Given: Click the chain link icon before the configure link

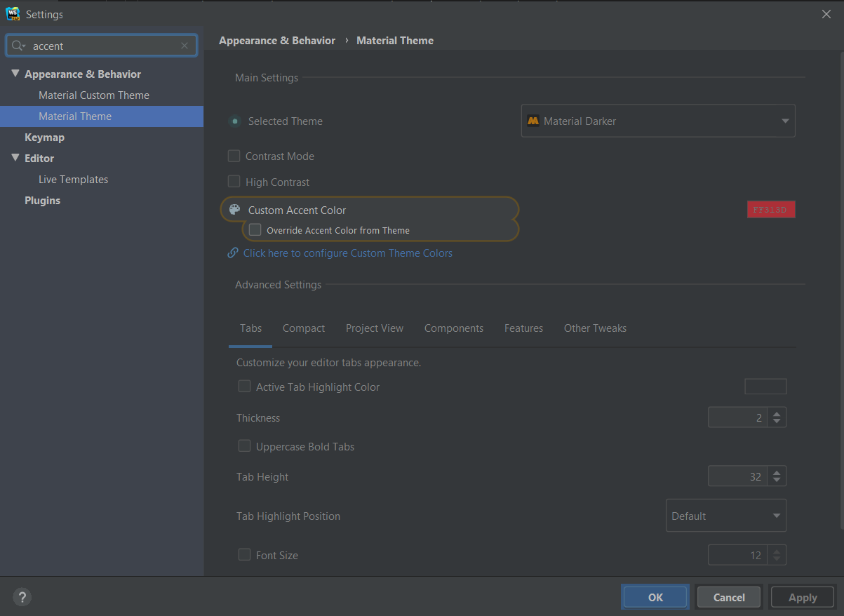Looking at the screenshot, I should pyautogui.click(x=232, y=253).
